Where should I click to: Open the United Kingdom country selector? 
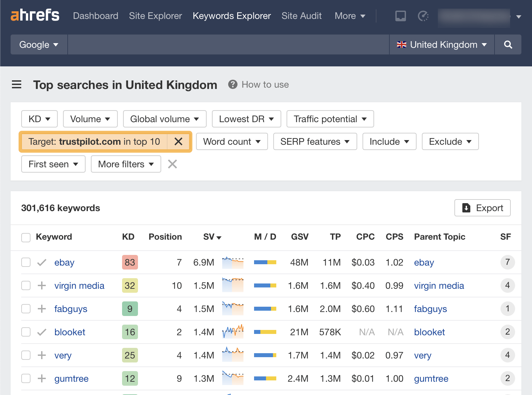(441, 44)
